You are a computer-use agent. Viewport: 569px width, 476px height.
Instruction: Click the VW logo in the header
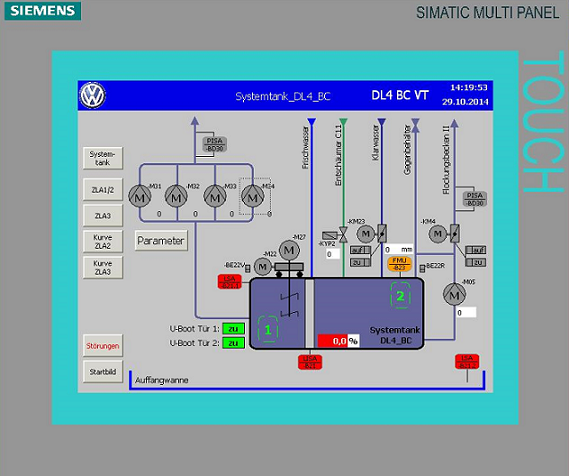pyautogui.click(x=93, y=95)
